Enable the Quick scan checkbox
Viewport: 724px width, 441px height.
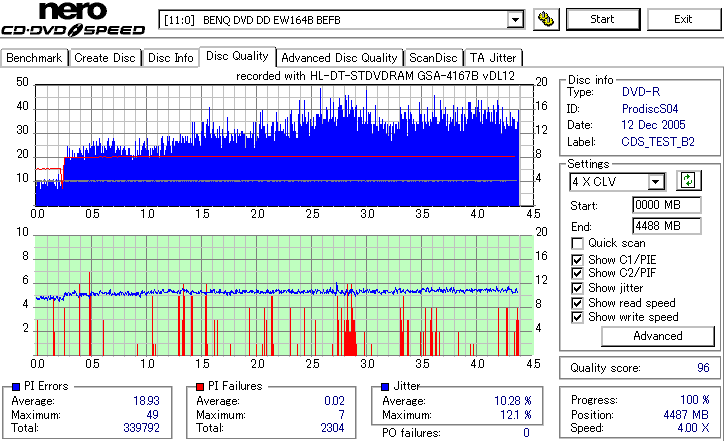tap(577, 243)
